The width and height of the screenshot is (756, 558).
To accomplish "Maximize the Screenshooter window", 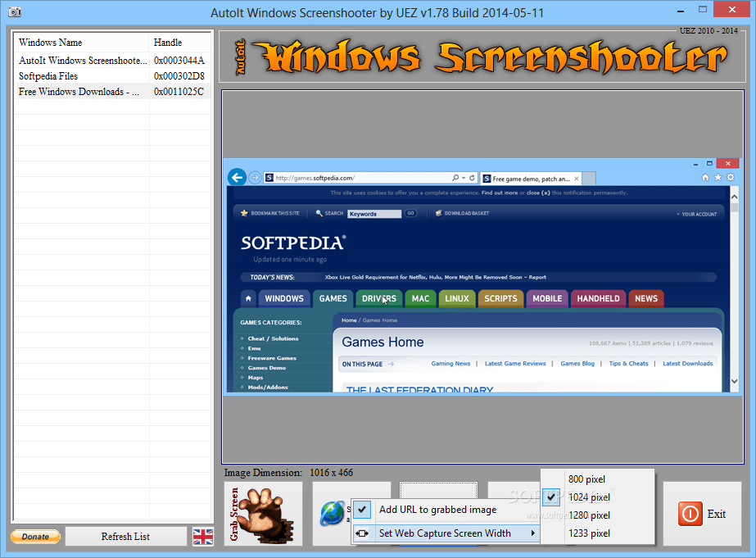I will click(x=703, y=10).
